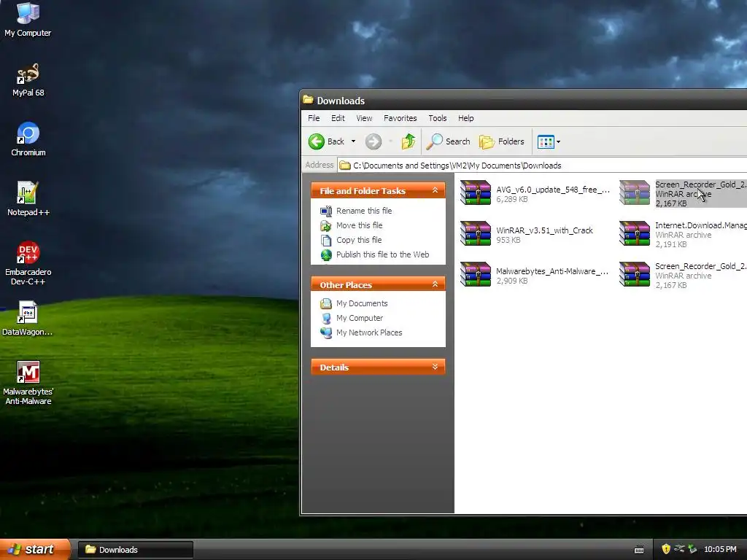Screen dimensions: 747x560
Task: Open the Tools menu
Action: 438,118
